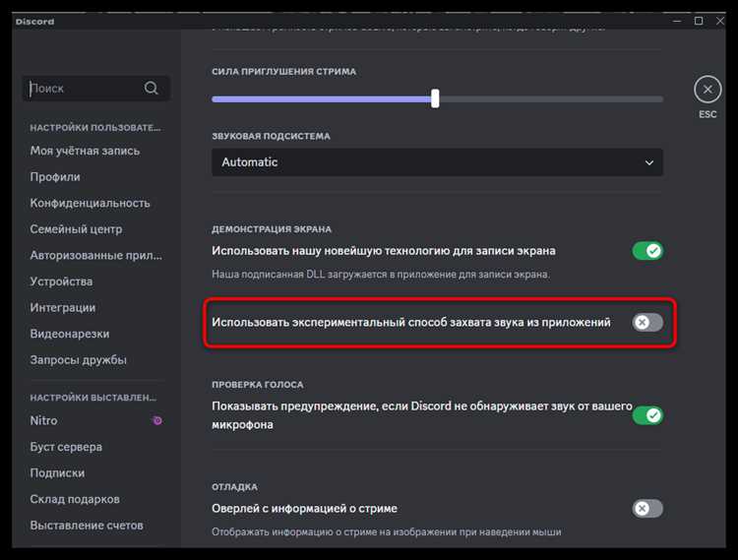
Task: Click the ПРОВЕРКА ГОЛОСА heading
Action: pyautogui.click(x=258, y=385)
